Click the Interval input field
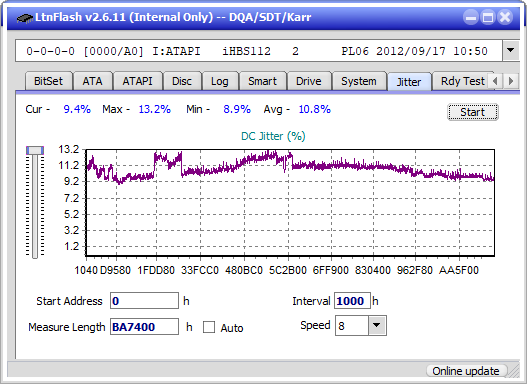Viewport: 527px width, 384px height. 352,300
